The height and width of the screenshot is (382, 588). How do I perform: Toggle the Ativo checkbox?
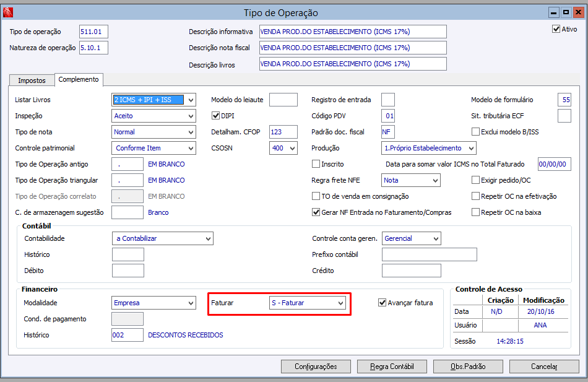[556, 29]
